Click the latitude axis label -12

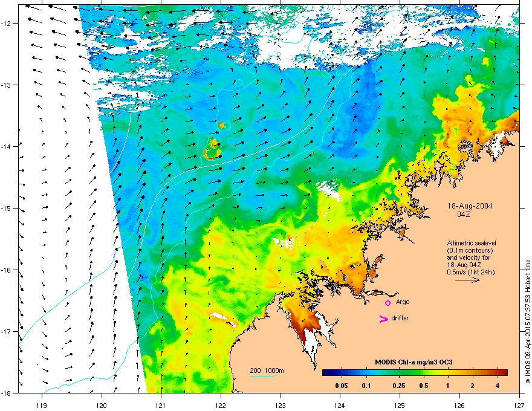[x=6, y=24]
